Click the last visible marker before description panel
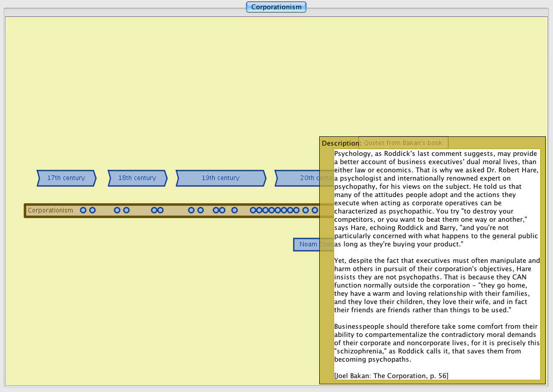 coord(315,210)
